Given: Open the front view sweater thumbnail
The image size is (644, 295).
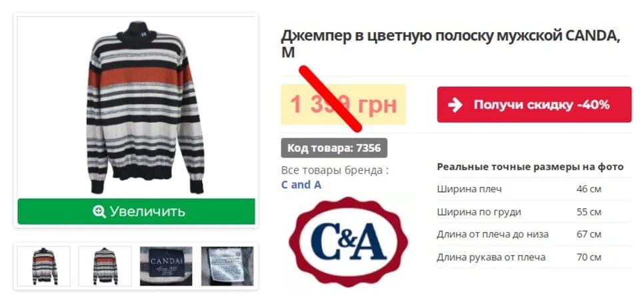Looking at the screenshot, I should click(44, 266).
